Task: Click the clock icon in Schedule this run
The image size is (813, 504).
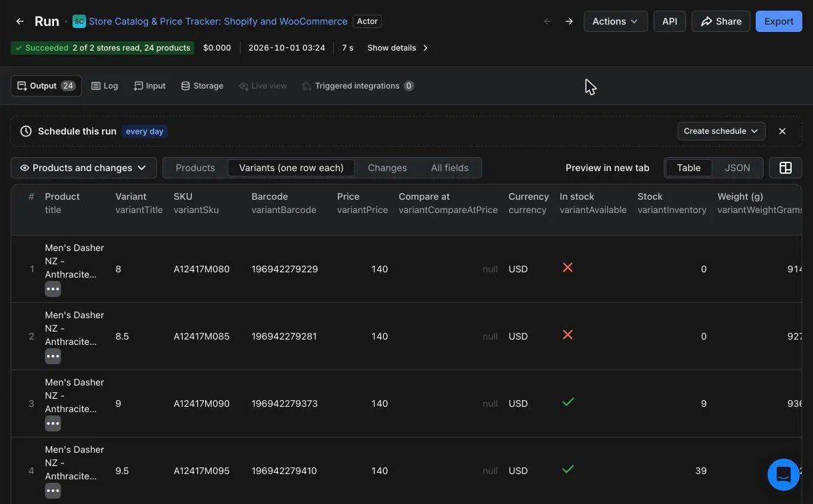Action: coord(26,131)
